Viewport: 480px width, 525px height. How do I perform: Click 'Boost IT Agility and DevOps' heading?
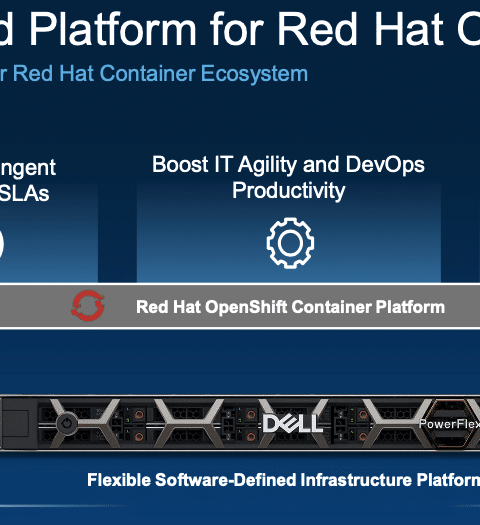tap(288, 164)
